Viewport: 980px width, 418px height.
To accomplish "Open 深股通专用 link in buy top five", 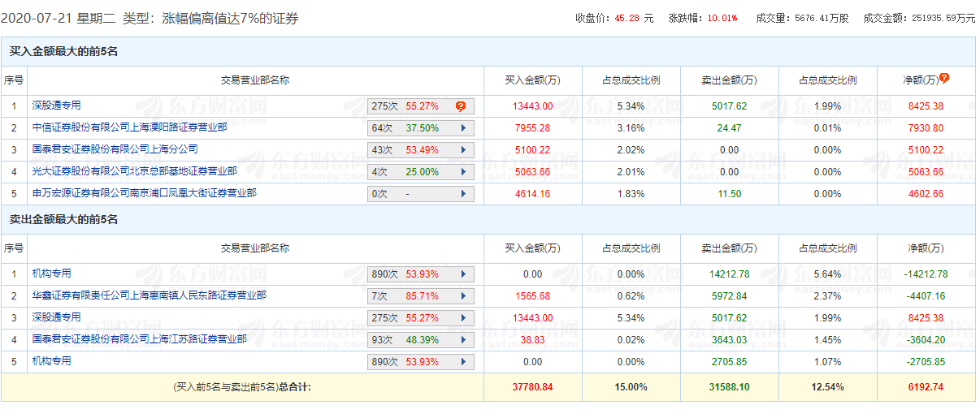I will tap(56, 106).
